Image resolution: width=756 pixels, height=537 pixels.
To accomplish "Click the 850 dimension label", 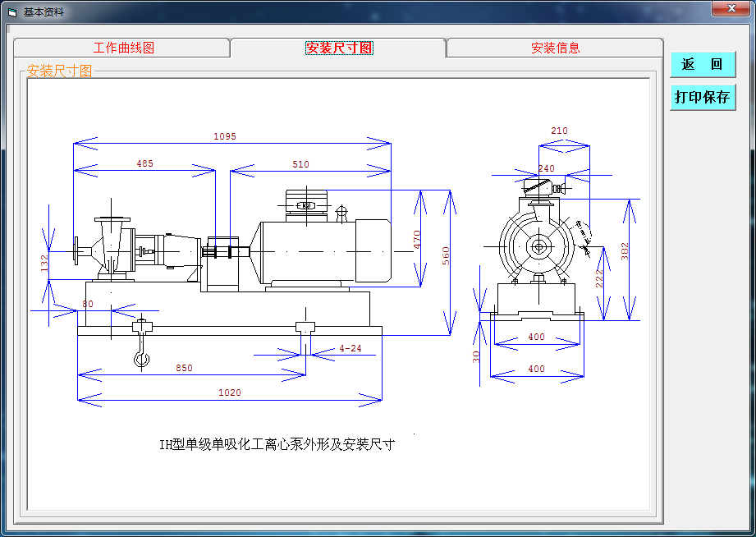I will [x=184, y=368].
